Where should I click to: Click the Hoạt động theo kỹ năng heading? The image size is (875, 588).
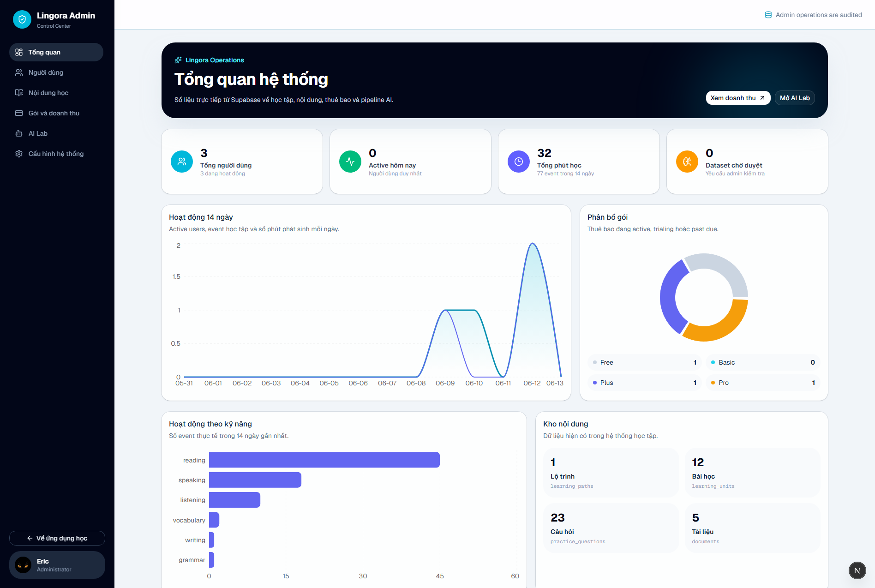210,424
